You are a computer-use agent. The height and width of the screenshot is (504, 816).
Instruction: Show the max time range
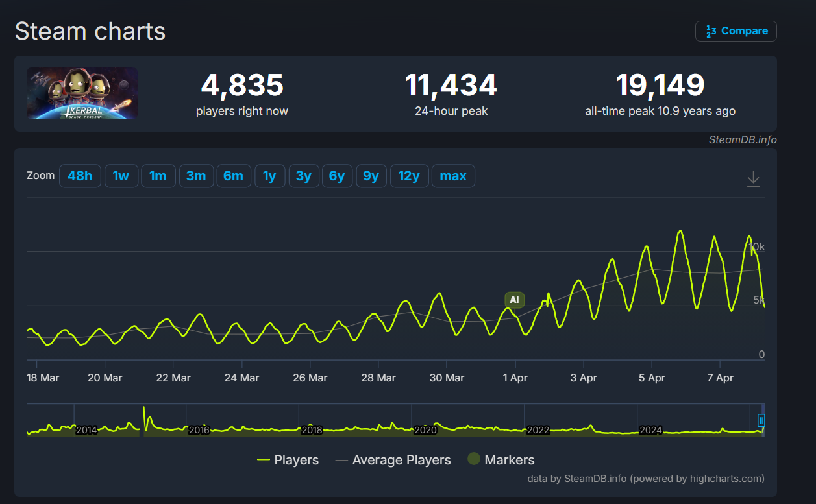point(453,176)
